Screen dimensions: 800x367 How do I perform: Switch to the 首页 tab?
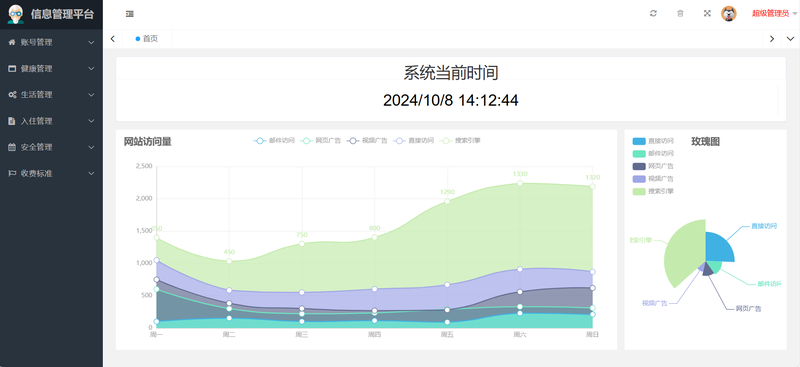(147, 39)
